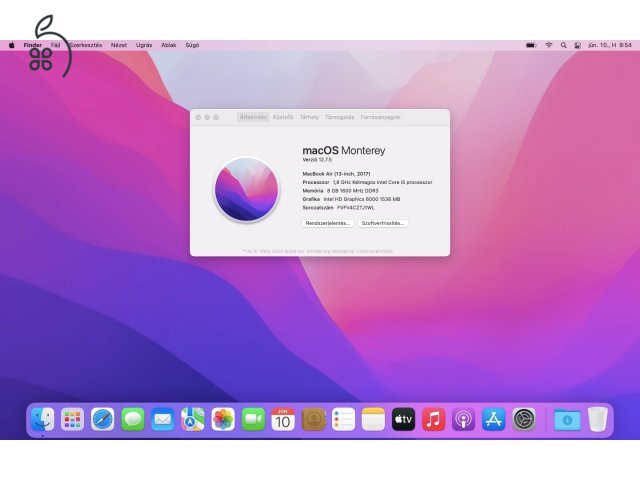Select the Áttekintés tab
The width and height of the screenshot is (640, 480).
pyautogui.click(x=253, y=117)
